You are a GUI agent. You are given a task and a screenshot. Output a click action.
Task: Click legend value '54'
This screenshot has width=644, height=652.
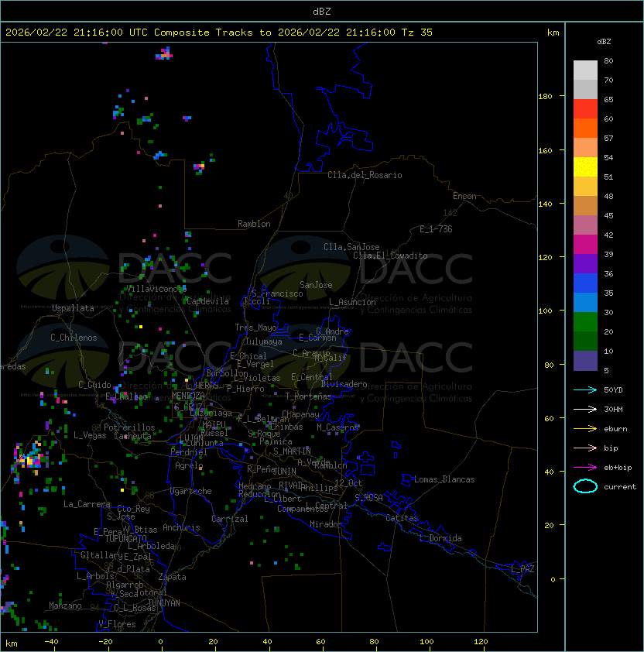(x=608, y=158)
